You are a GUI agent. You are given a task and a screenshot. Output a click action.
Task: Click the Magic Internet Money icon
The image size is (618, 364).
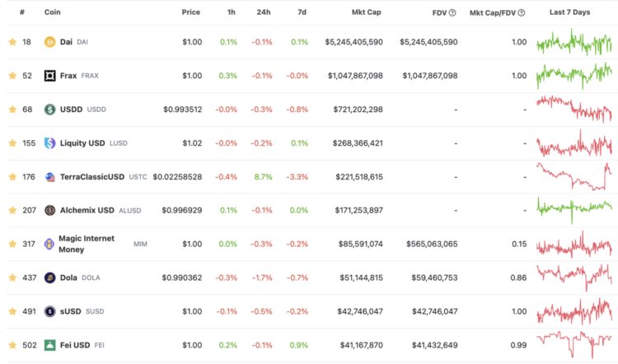pyautogui.click(x=49, y=245)
